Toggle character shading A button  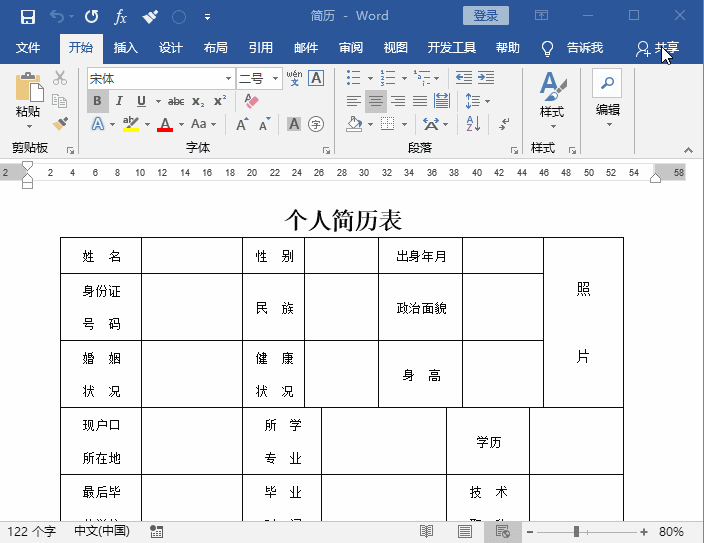(294, 124)
